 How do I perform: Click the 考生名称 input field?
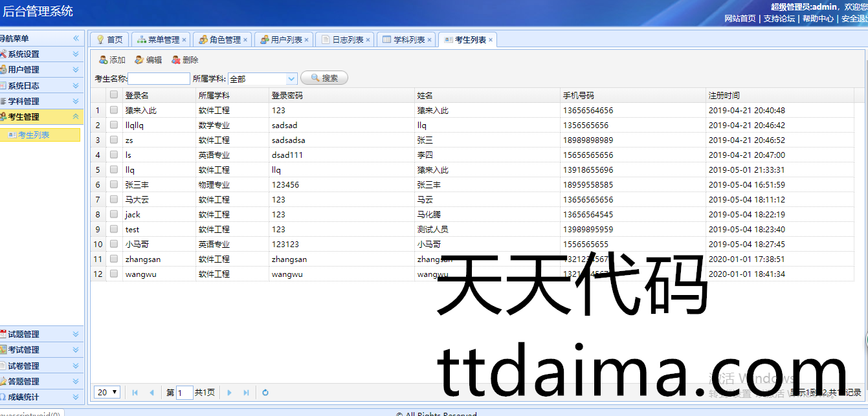coord(159,79)
